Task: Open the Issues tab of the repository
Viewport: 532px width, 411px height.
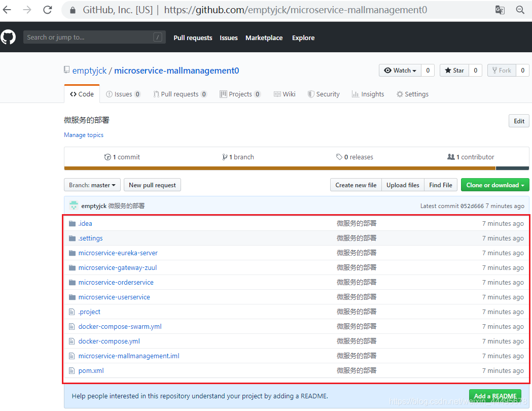Action: click(x=123, y=94)
